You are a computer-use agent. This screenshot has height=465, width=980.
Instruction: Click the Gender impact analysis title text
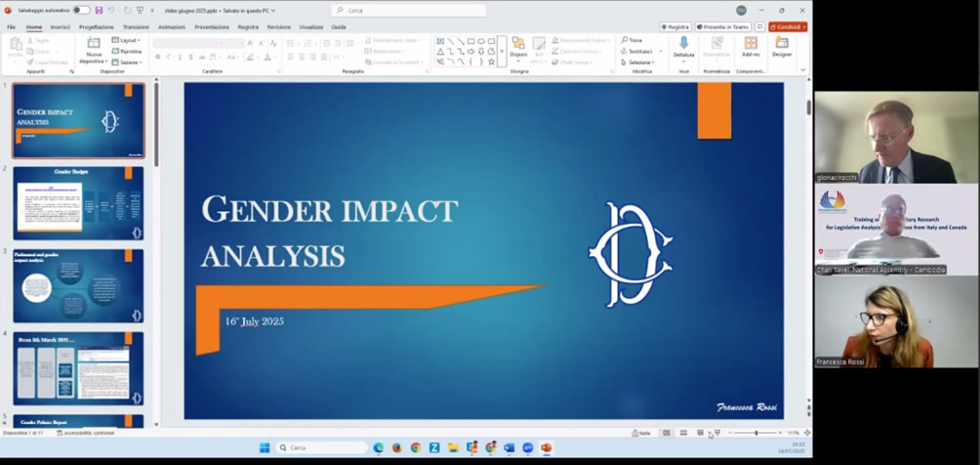click(x=329, y=232)
